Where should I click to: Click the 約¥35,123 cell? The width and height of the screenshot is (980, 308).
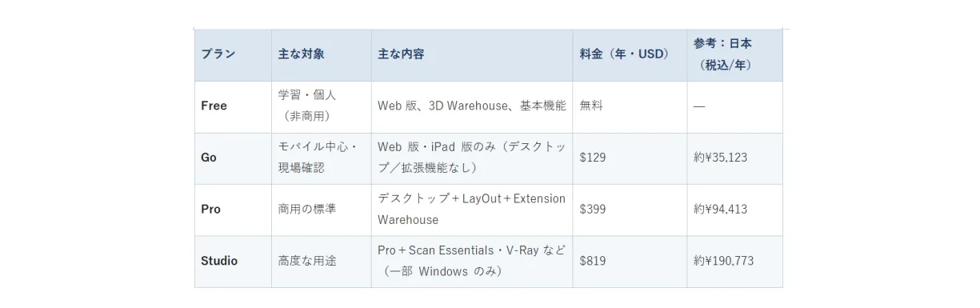click(x=734, y=158)
